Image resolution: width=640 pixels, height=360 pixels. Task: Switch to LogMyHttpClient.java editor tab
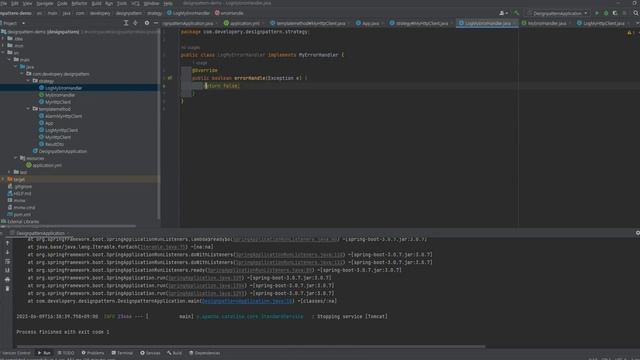pos(603,23)
